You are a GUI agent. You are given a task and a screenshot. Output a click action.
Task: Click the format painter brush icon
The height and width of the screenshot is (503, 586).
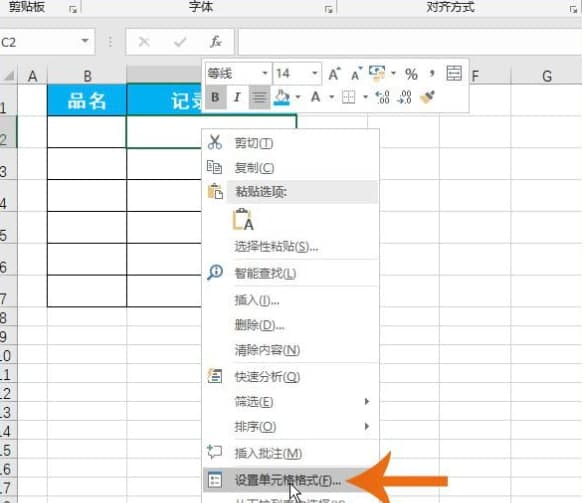click(428, 98)
